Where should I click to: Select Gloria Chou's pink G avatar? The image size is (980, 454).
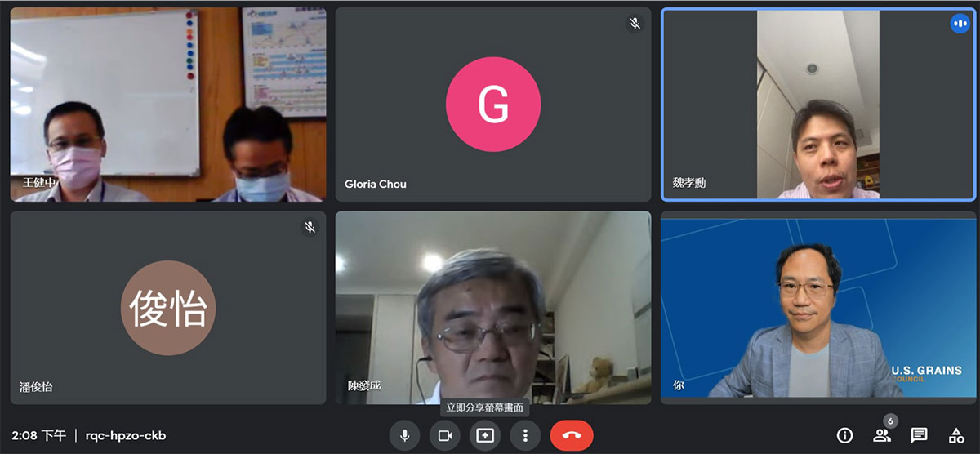tap(492, 104)
